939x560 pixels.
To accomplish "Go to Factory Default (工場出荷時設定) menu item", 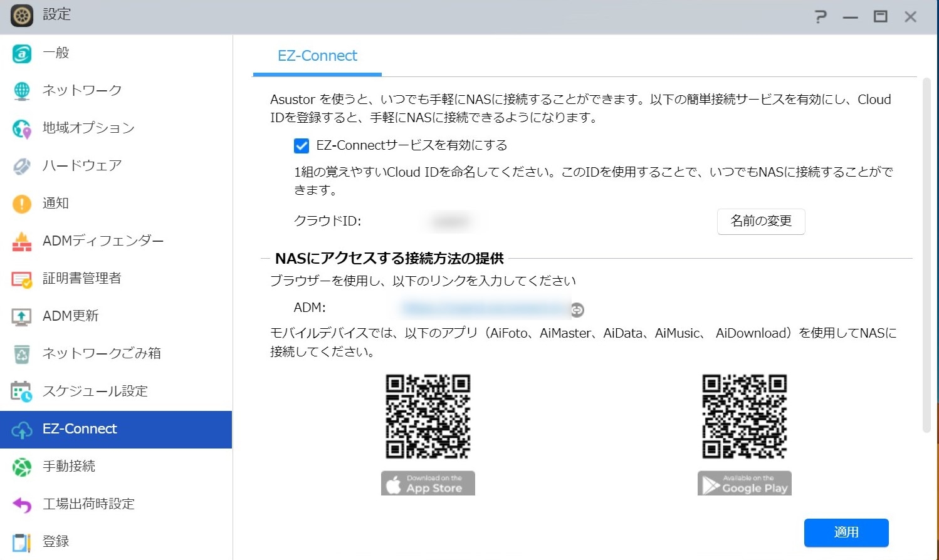I will 88,504.
